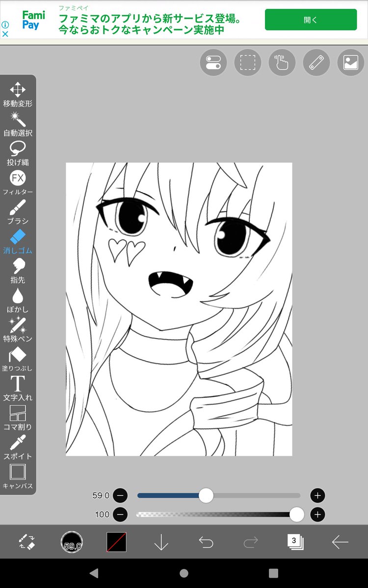
Task: Open the stabilizer hand-tap icon
Action: [x=282, y=63]
